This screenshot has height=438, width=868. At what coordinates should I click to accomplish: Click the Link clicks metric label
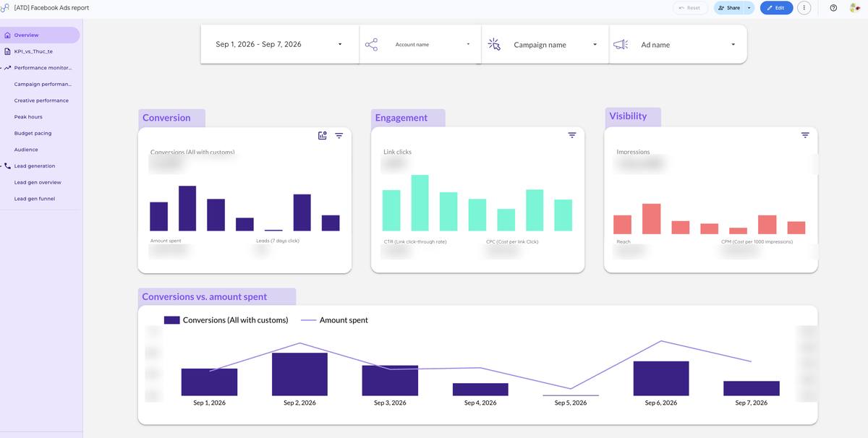pos(397,152)
